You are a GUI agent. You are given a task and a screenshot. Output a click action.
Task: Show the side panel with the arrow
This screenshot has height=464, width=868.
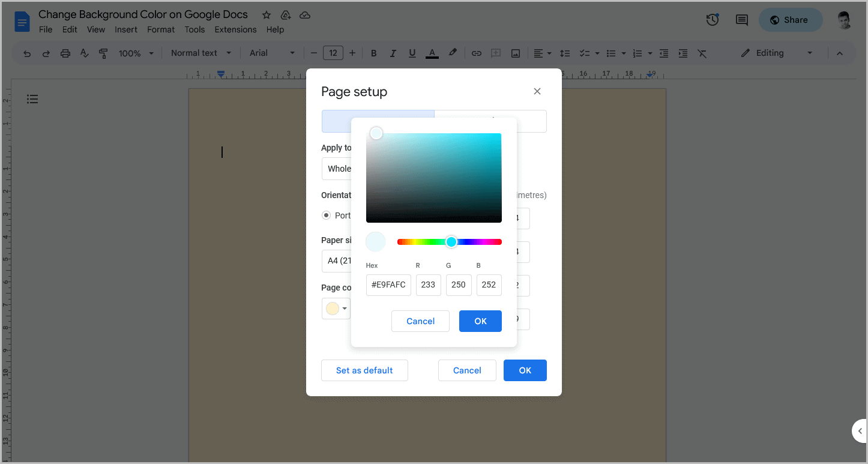860,431
